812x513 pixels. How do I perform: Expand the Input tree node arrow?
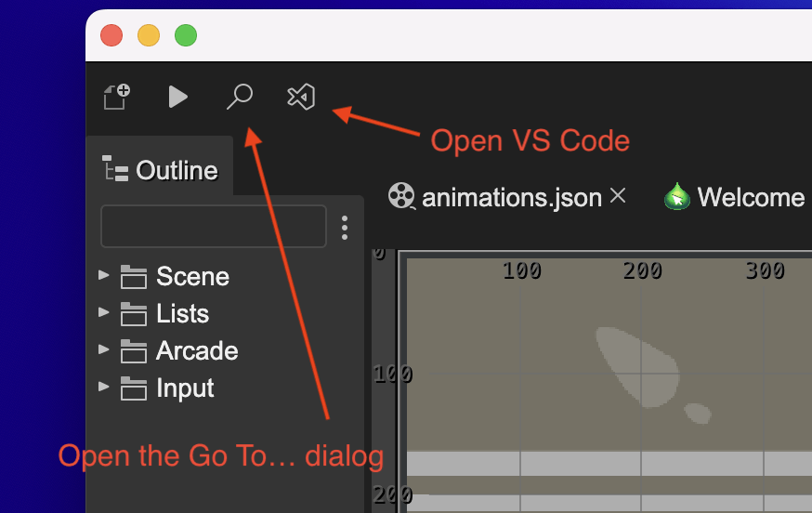[103, 387]
